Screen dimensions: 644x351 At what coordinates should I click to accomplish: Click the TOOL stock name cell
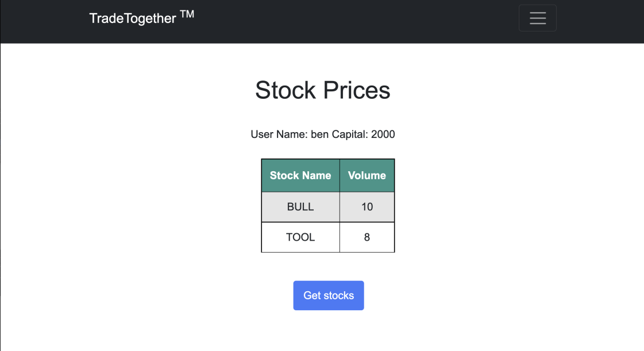[300, 237]
